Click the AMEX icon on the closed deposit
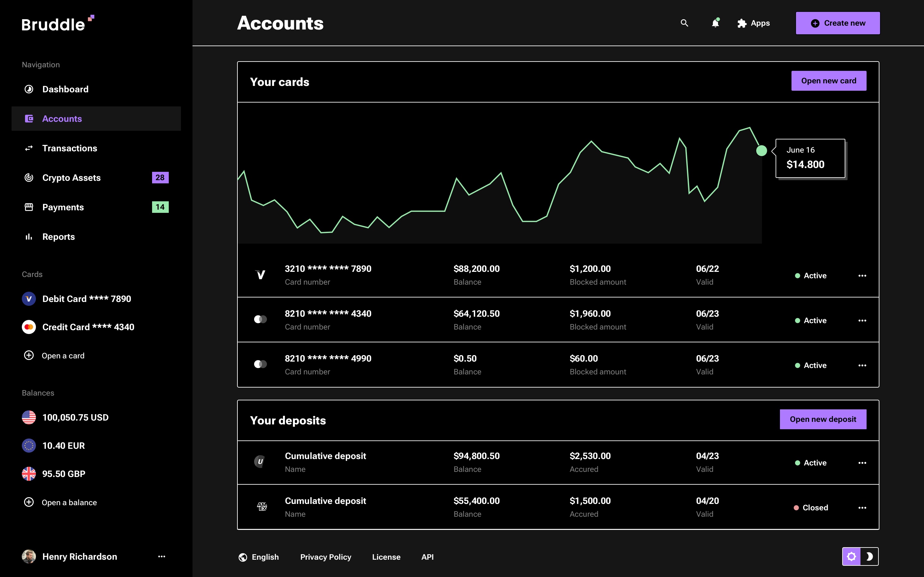 261,507
